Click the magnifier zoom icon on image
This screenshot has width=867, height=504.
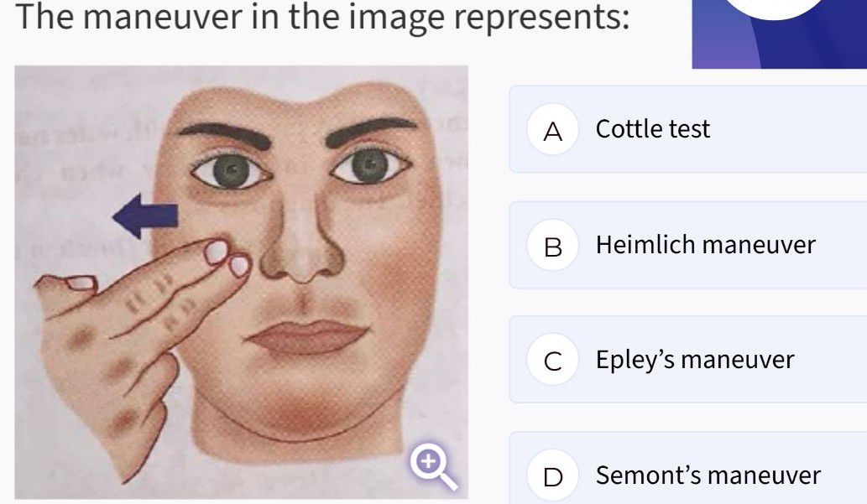tap(433, 466)
